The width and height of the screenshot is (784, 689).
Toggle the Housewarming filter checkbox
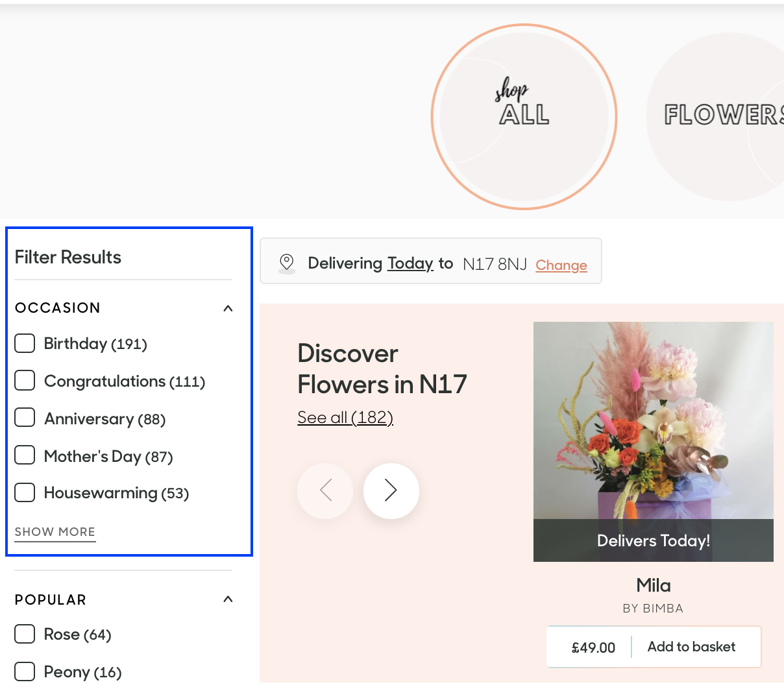25,493
